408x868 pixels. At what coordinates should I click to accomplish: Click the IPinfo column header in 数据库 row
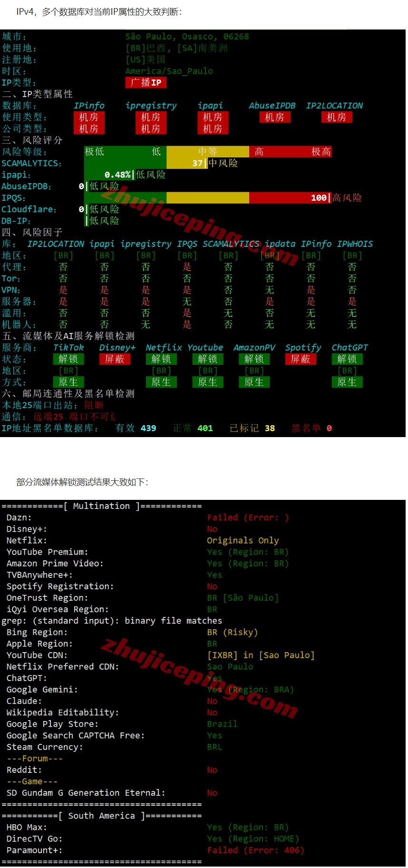pos(89,106)
